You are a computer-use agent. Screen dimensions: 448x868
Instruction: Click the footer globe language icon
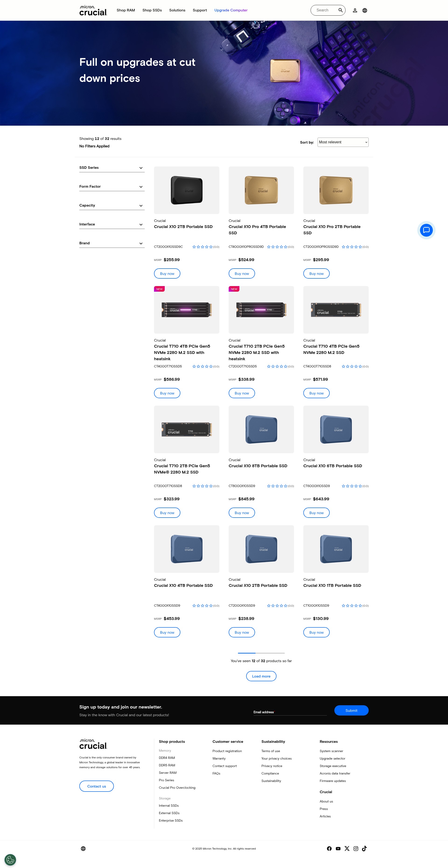[x=83, y=848]
